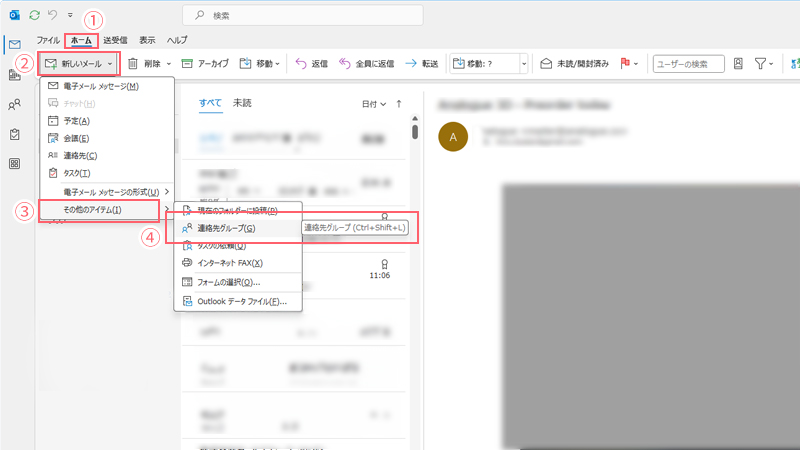Viewport: 800px width, 450px height.
Task: Select 電子メール メッセージ(M) menu item
Action: [107, 86]
